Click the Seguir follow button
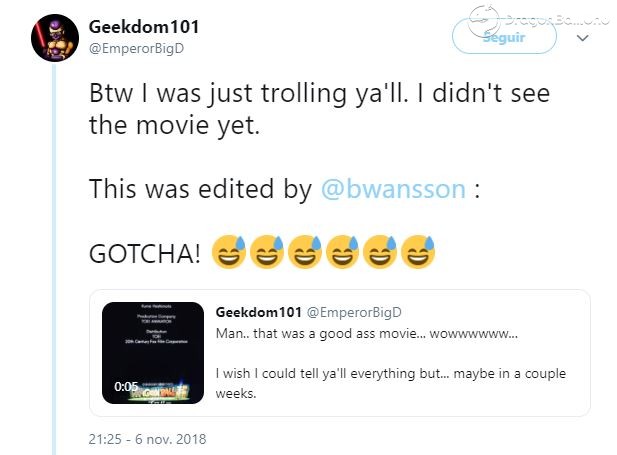 [x=504, y=37]
